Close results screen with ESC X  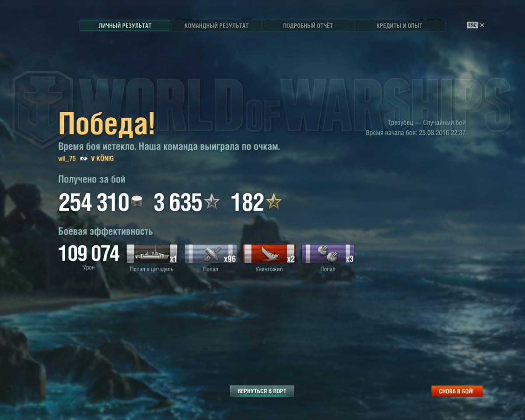(x=476, y=25)
